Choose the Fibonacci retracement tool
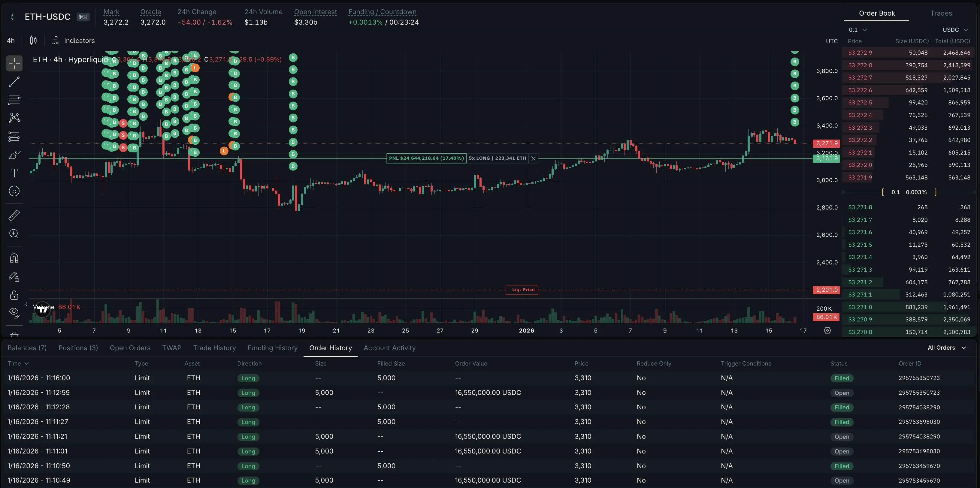The width and height of the screenshot is (980, 488). (x=14, y=100)
